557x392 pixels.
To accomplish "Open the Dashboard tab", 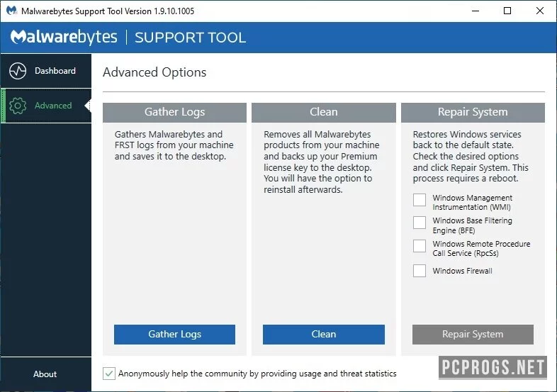I will pyautogui.click(x=46, y=71).
